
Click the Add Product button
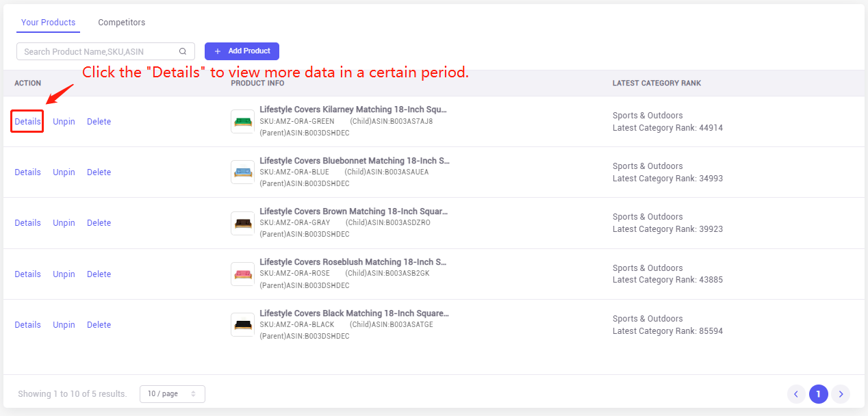pos(242,51)
